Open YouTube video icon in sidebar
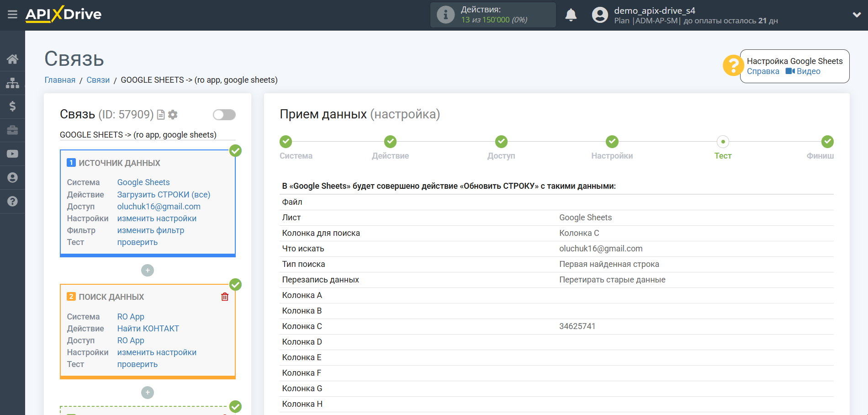 (x=12, y=154)
